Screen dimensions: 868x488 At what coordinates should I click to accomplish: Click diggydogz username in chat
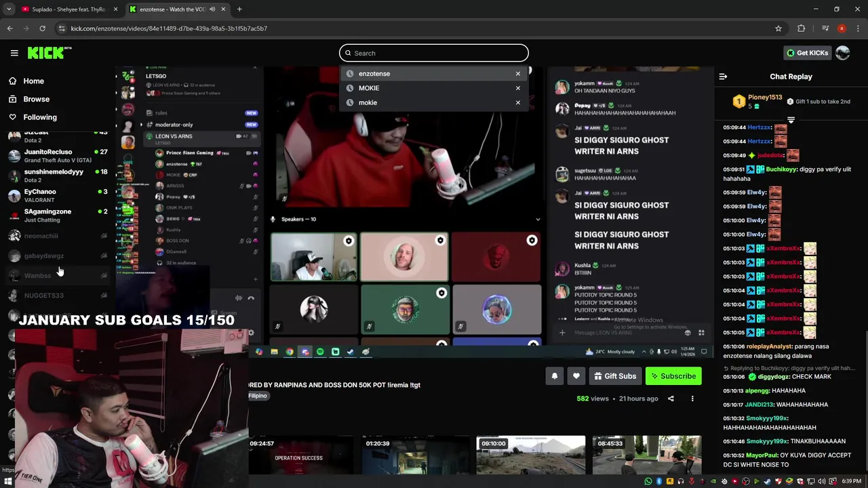(773, 377)
